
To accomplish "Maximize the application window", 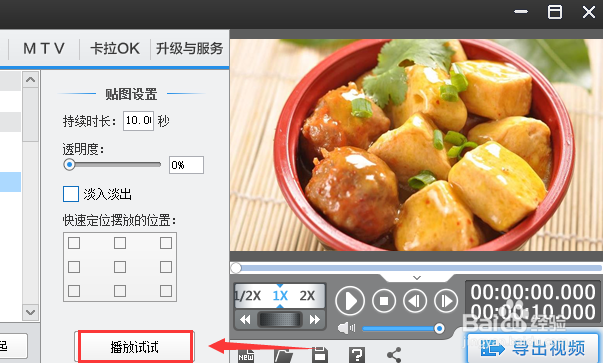I will tap(555, 12).
